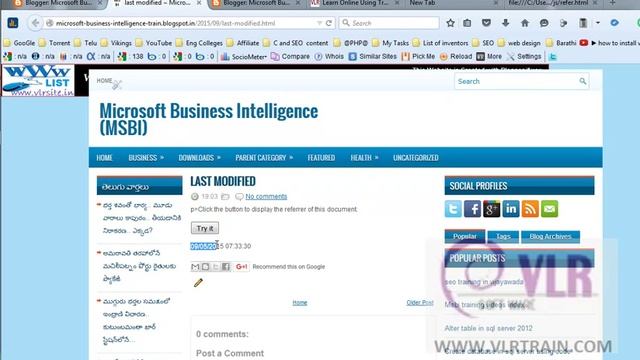Open the YouTube bookmark folder

153,43
